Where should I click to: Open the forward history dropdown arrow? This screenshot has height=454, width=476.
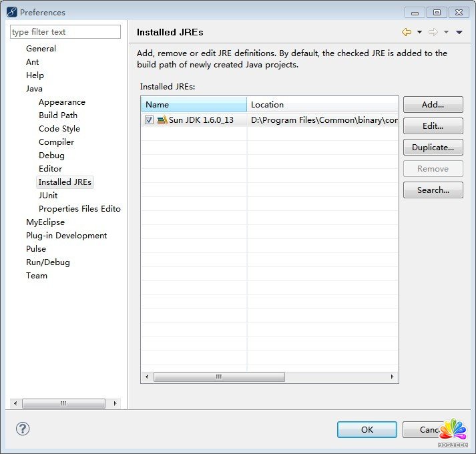tap(446, 32)
